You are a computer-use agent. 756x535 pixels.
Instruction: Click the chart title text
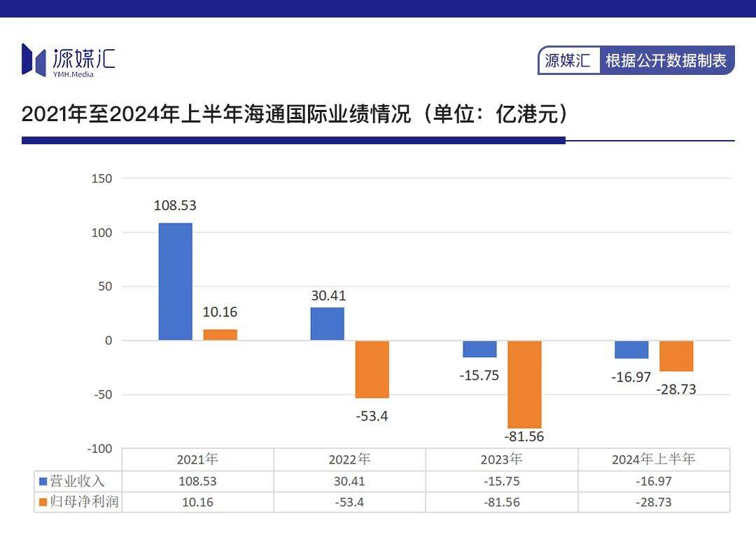pyautogui.click(x=296, y=113)
